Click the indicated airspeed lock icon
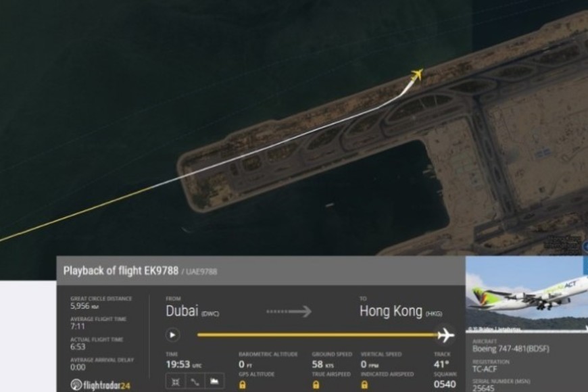This screenshot has width=588, height=392. [364, 385]
